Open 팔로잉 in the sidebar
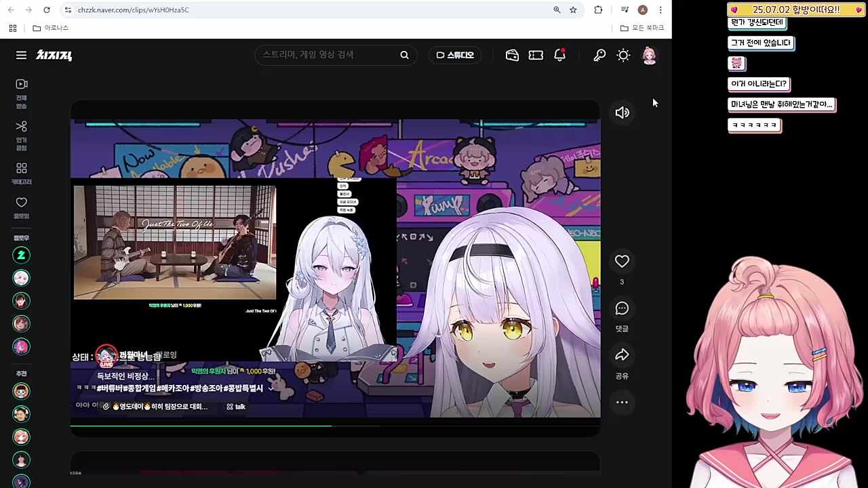868x488 pixels. [22, 208]
